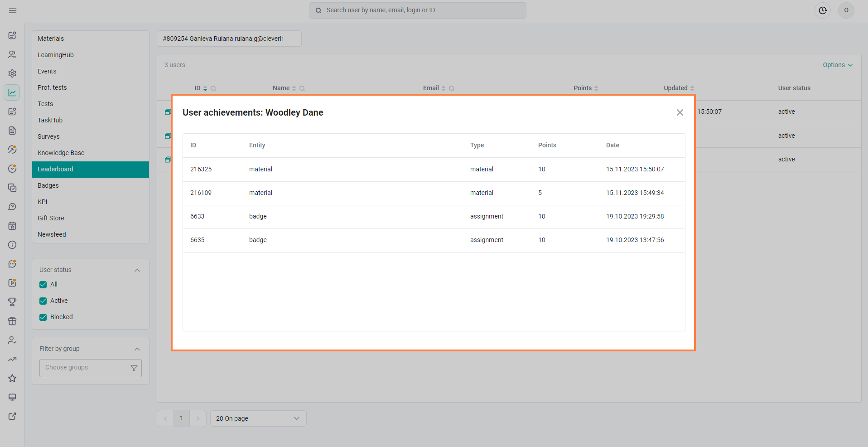868x447 pixels.
Task: Open Newsfeed in the side menu
Action: coord(91,234)
